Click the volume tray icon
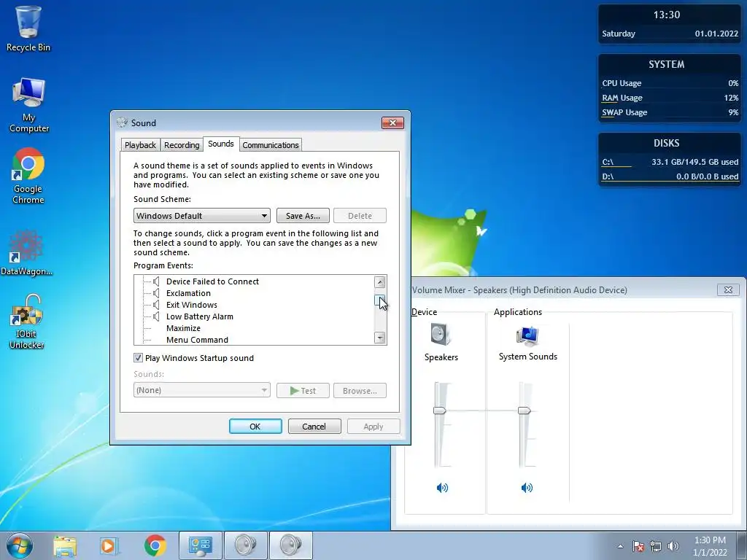747x560 pixels. tap(673, 546)
